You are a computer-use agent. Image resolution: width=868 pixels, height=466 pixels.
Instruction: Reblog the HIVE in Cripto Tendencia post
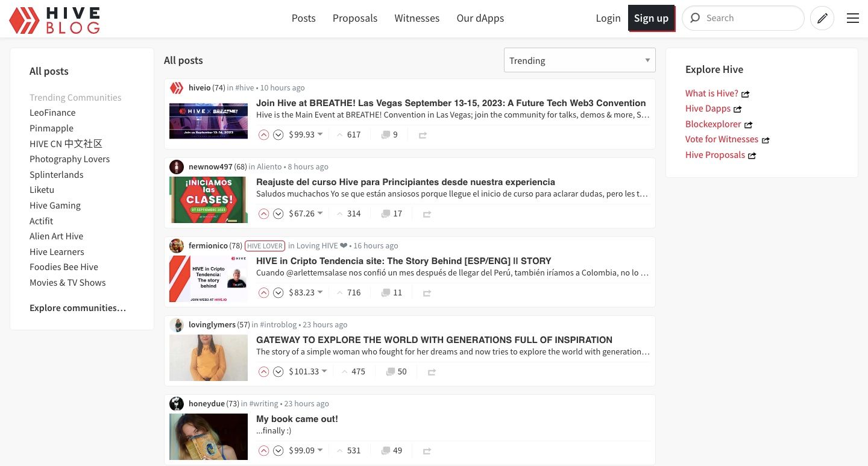point(427,293)
